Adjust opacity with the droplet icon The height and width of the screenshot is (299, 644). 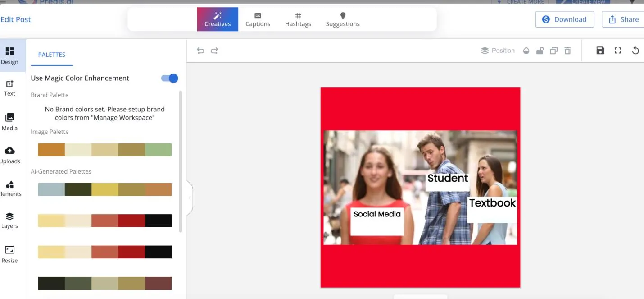(526, 51)
